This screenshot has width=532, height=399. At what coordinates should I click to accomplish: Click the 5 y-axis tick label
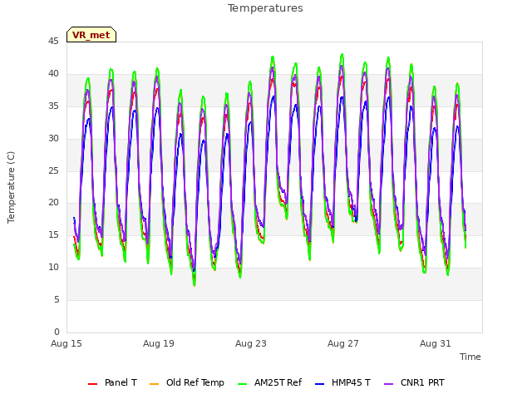[x=57, y=299]
